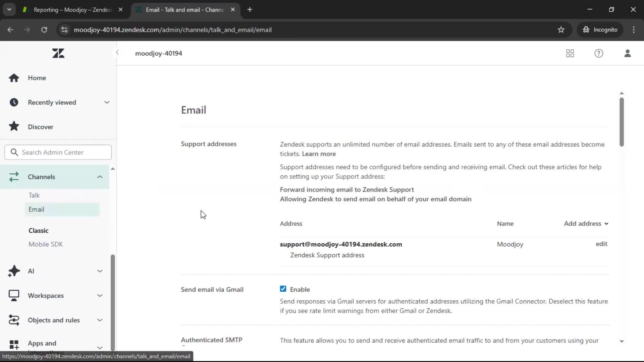Open the user profile icon
644x362 pixels.
point(627,53)
